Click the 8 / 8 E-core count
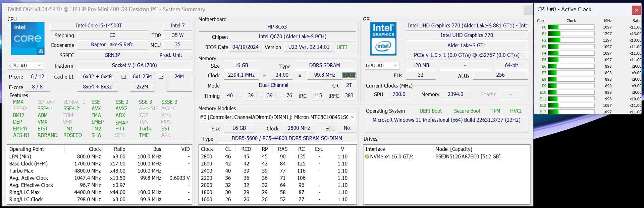 tap(38, 87)
